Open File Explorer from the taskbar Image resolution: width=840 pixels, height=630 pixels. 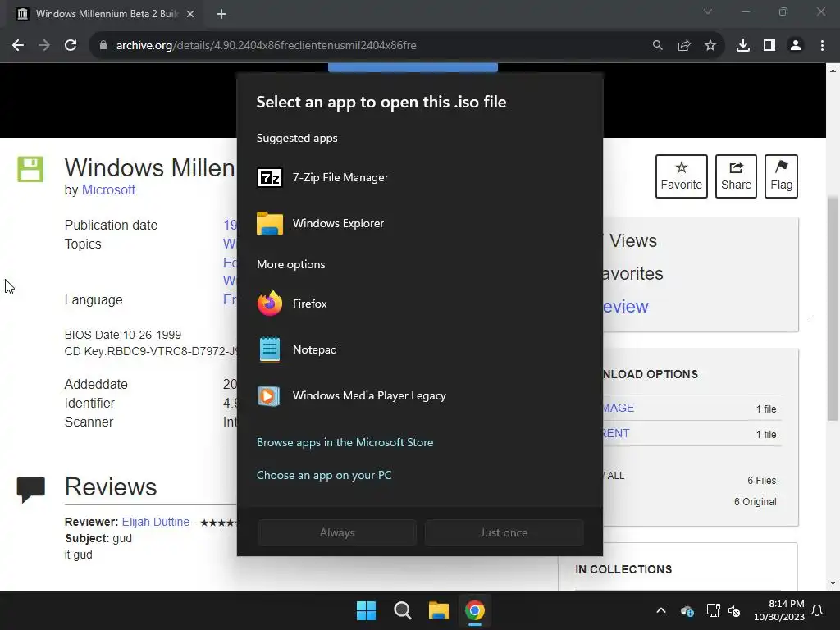[x=438, y=610]
